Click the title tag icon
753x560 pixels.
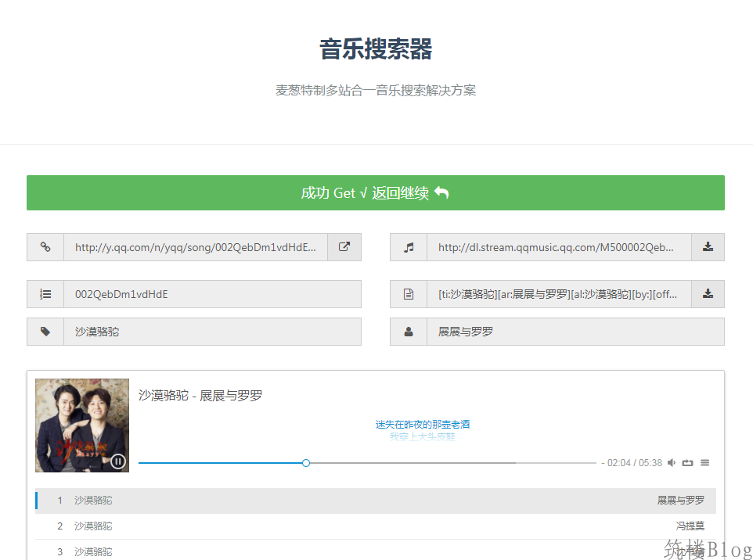click(45, 332)
